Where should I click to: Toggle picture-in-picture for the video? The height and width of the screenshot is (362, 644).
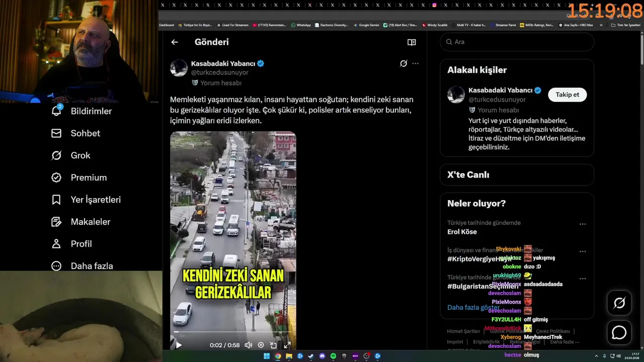[x=273, y=345]
